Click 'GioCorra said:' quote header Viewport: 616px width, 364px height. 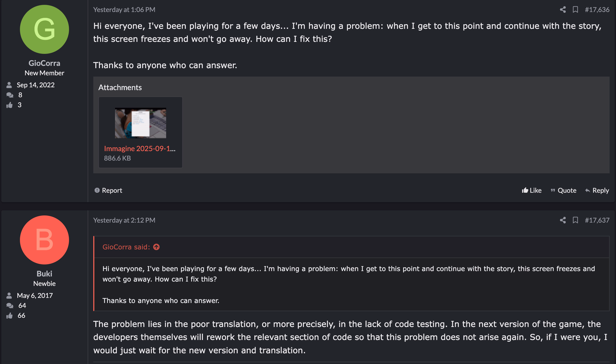126,247
